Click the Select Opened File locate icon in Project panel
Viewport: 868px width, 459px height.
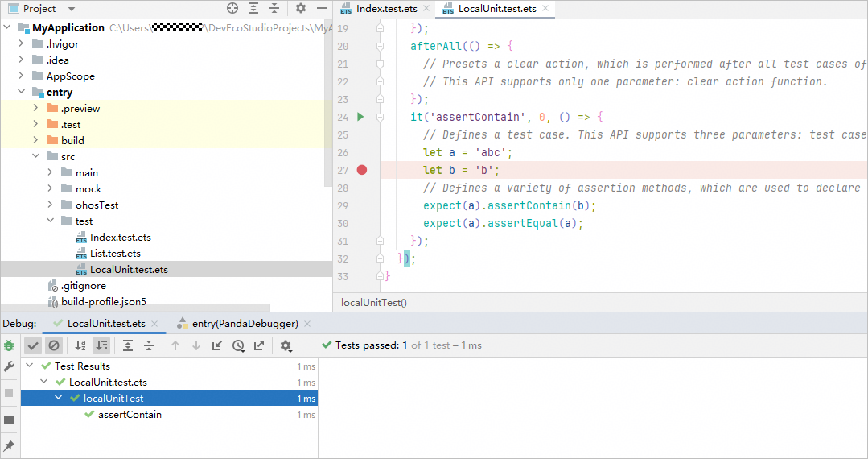(x=232, y=9)
